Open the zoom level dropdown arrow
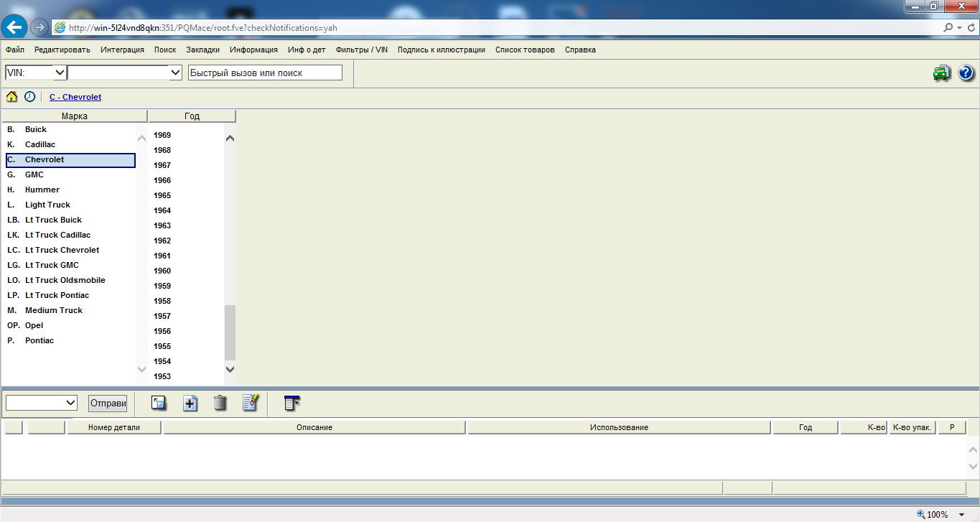This screenshot has width=980, height=522. pyautogui.click(x=961, y=514)
